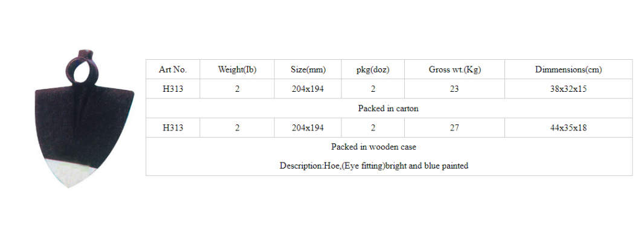This screenshot has width=644, height=235.
Task: Select the 38x32x15 dimensions cell
Action: 568,89
